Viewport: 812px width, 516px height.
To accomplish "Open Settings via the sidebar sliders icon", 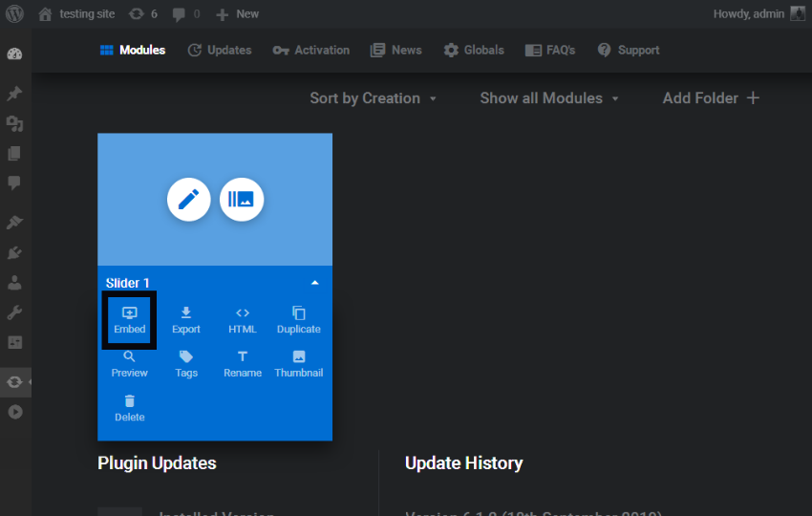I will [14, 342].
